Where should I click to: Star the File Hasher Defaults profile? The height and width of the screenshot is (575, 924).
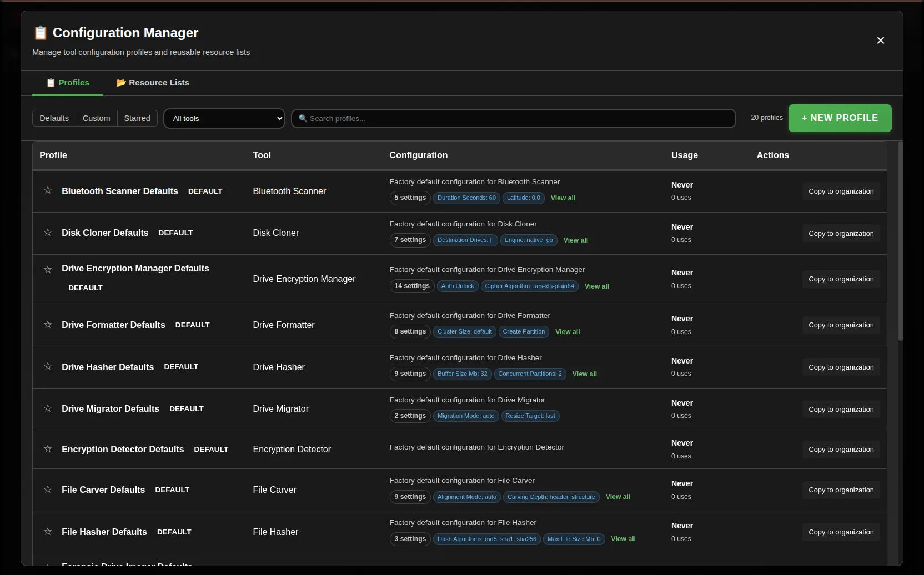tap(48, 532)
